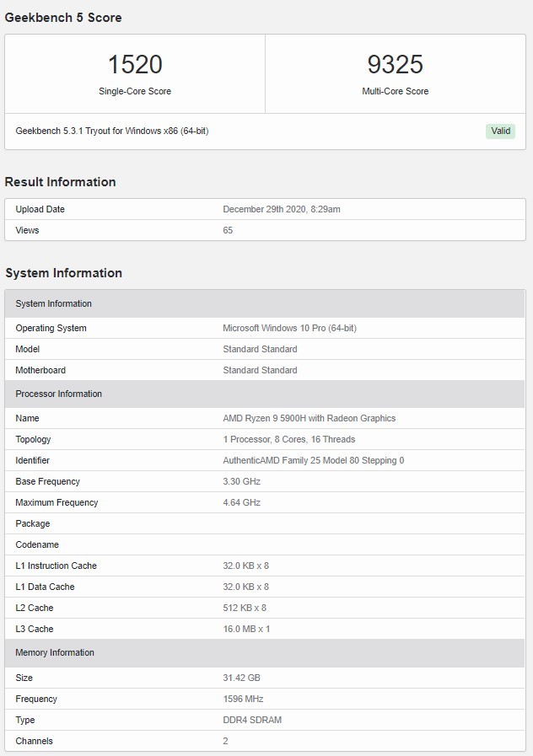The height and width of the screenshot is (756, 533).
Task: Click Standard Standard in the Motherboard row
Action: [260, 370]
